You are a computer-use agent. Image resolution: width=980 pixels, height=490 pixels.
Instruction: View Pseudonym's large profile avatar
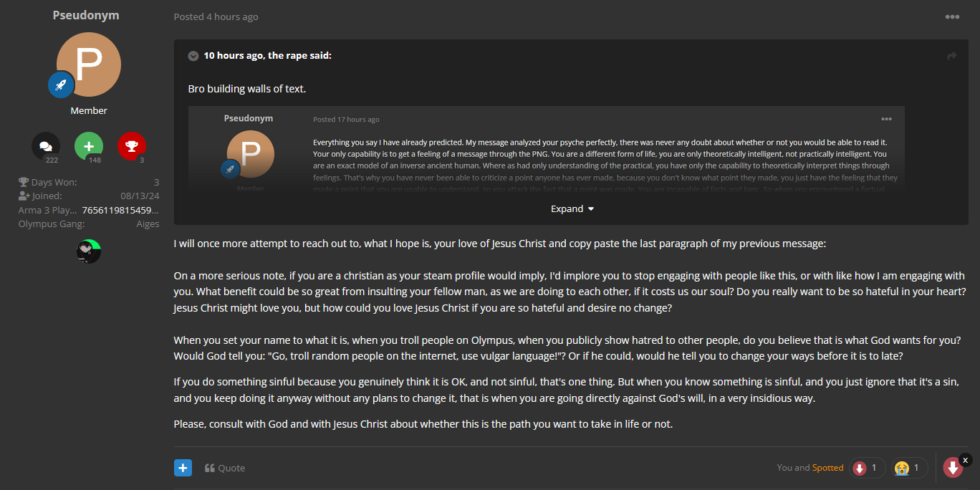tap(89, 64)
